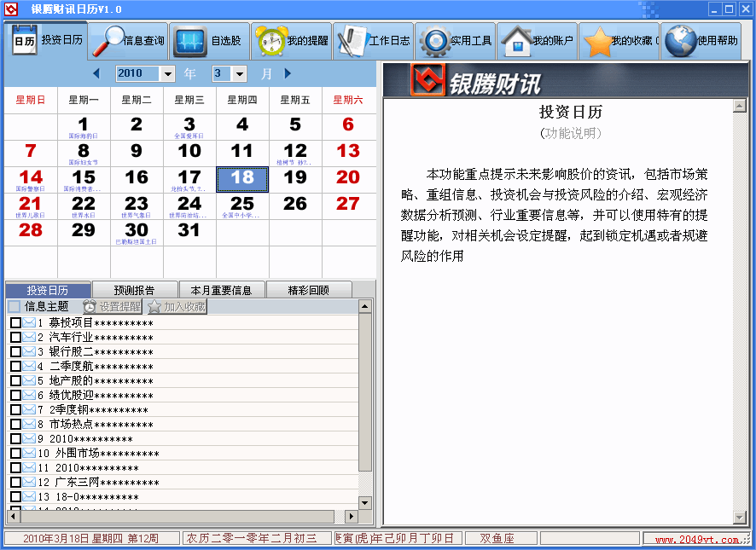Open 我的提醒 alarm clock icon
756x550 pixels.
271,40
